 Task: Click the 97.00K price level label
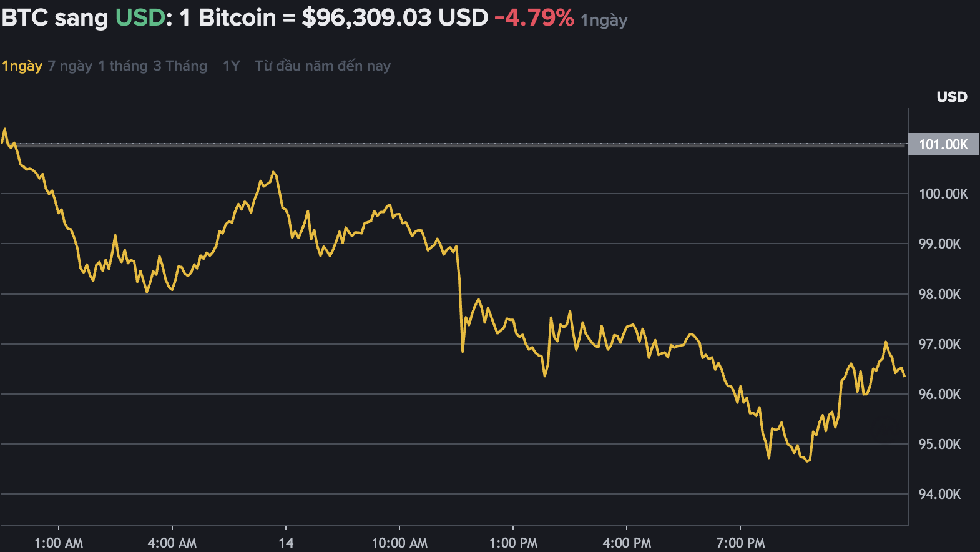coord(939,344)
